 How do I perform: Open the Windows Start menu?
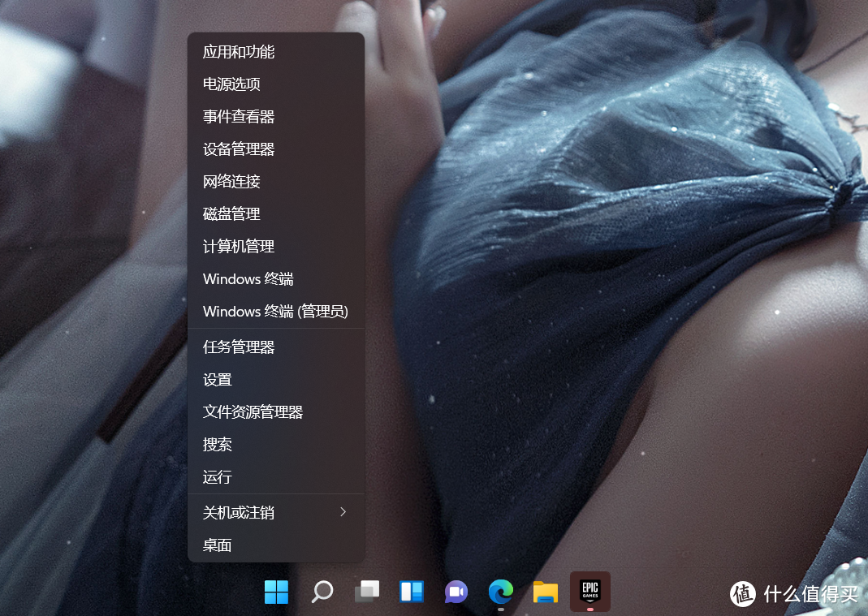(x=276, y=592)
